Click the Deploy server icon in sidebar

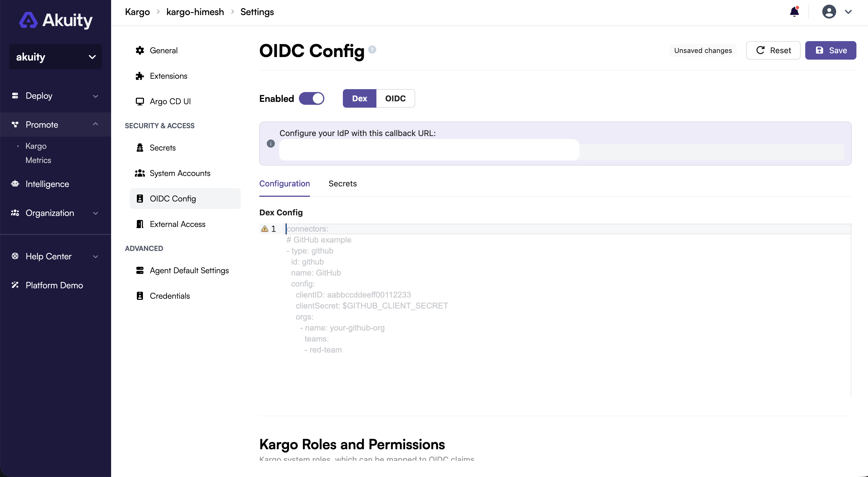pyautogui.click(x=15, y=96)
